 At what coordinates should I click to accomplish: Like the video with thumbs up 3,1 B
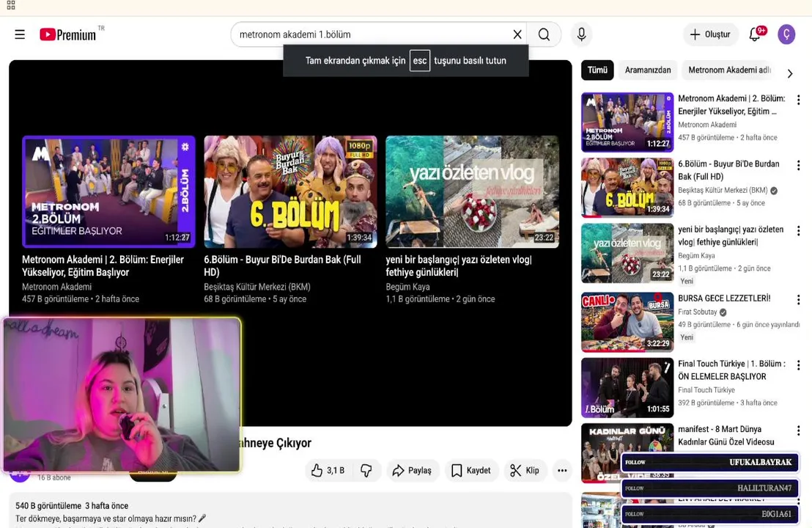(x=328, y=471)
